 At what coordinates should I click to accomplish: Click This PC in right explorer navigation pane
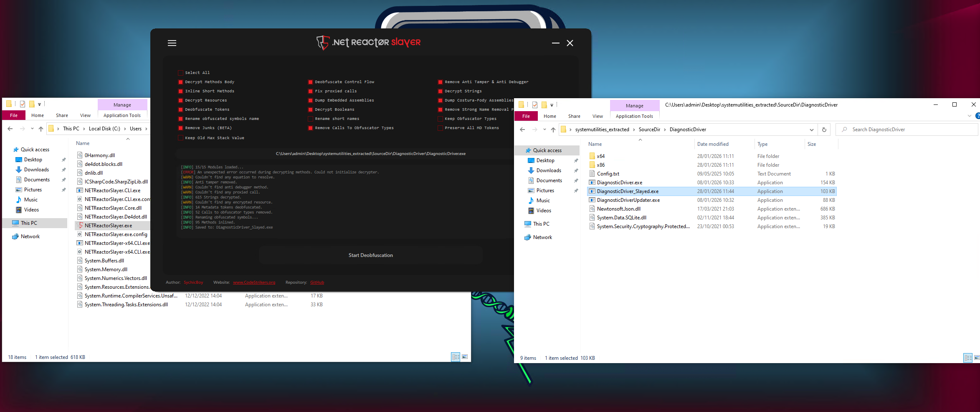tap(541, 224)
